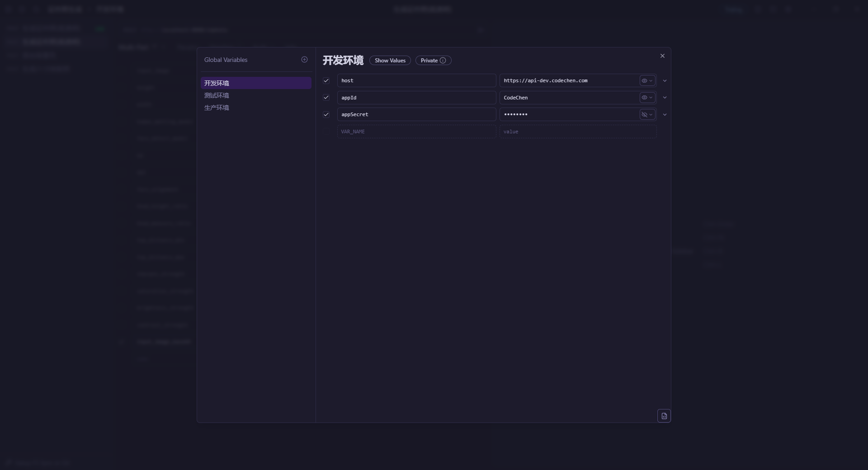Click the add environment plus icon
The width and height of the screenshot is (868, 470).
tap(304, 60)
